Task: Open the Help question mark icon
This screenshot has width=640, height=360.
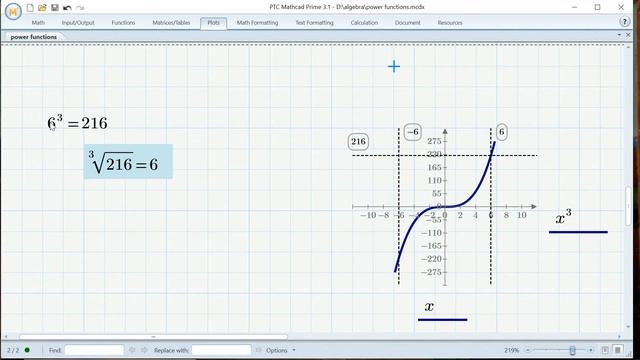Action: pyautogui.click(x=624, y=22)
